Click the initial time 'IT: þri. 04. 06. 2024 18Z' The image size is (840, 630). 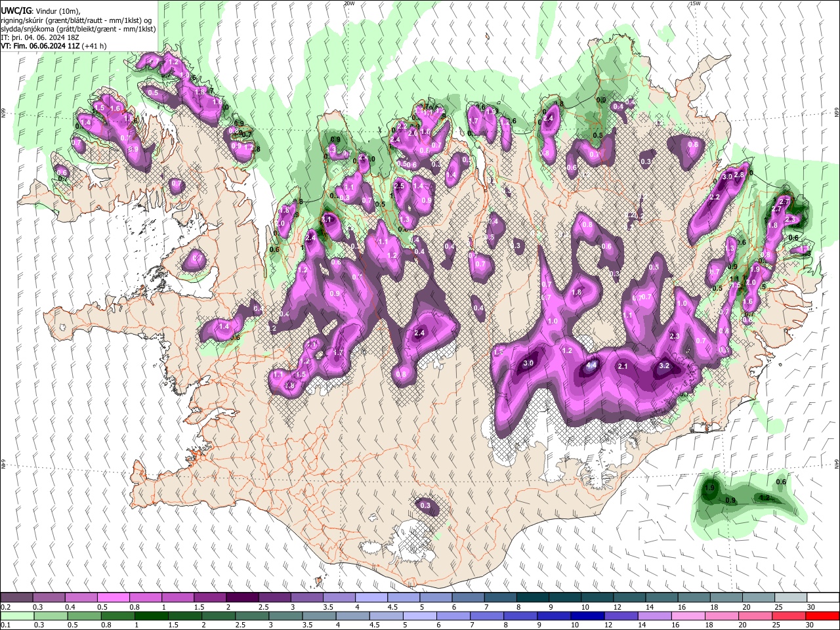point(40,37)
